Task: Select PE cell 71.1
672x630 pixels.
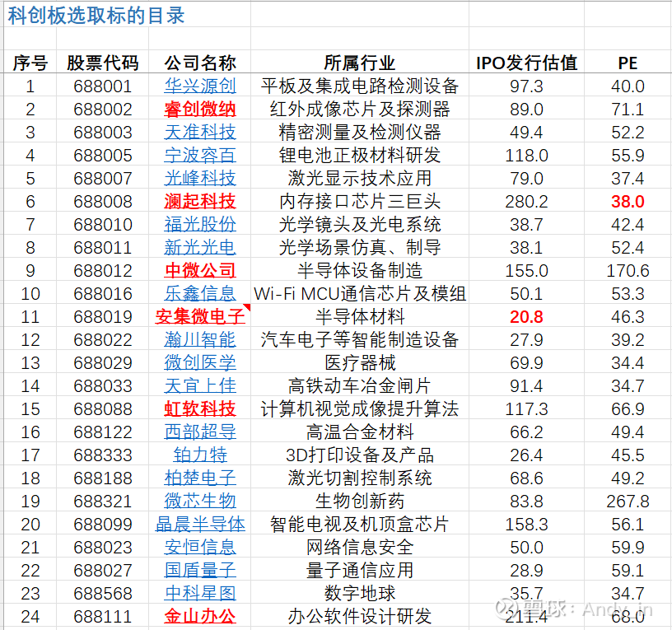Action: tap(628, 110)
